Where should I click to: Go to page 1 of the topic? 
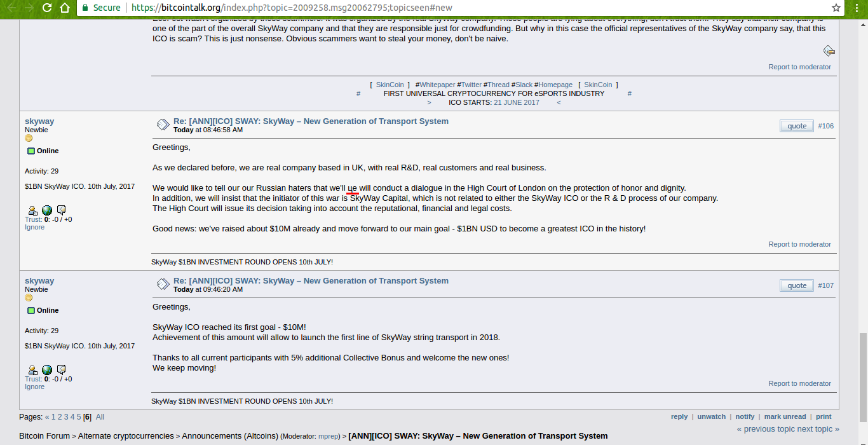(x=53, y=417)
